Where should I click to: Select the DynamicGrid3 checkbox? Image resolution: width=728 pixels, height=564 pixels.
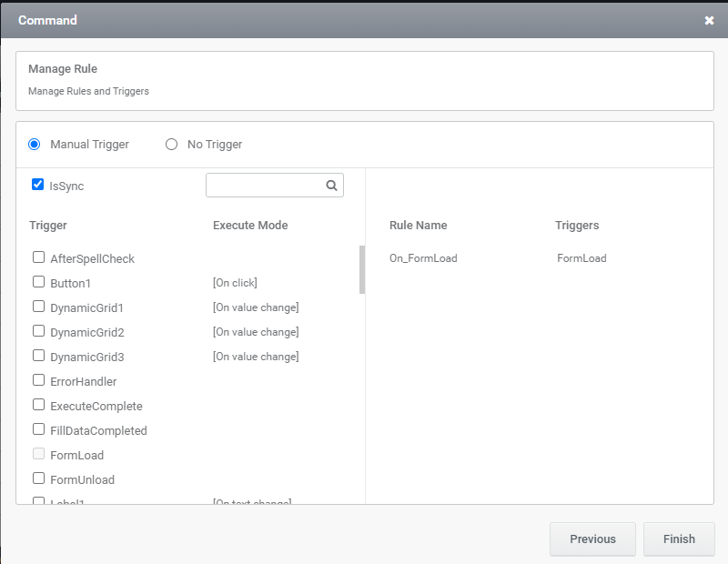39,356
